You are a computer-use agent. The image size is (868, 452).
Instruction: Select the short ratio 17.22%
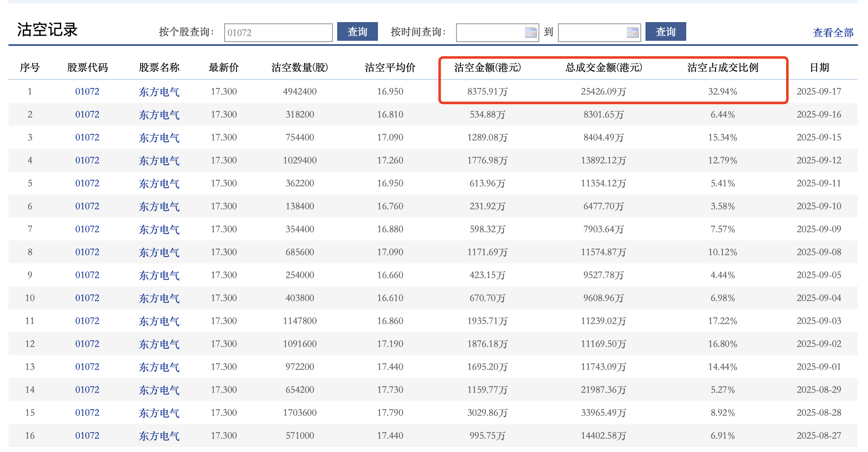[723, 321]
